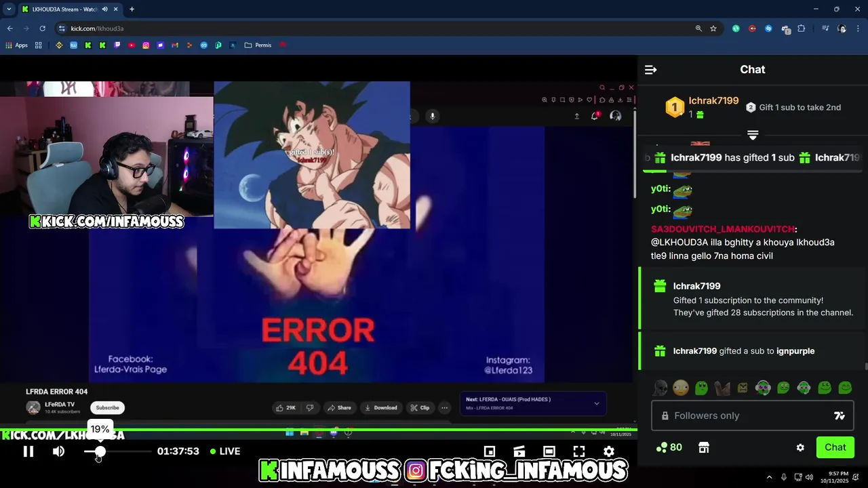Adjust the volume slider handle
Screen dimensions: 868x488
[100, 451]
